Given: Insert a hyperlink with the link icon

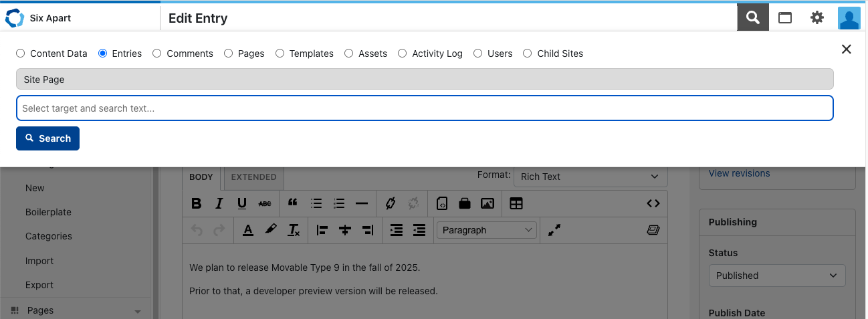Looking at the screenshot, I should tap(391, 203).
